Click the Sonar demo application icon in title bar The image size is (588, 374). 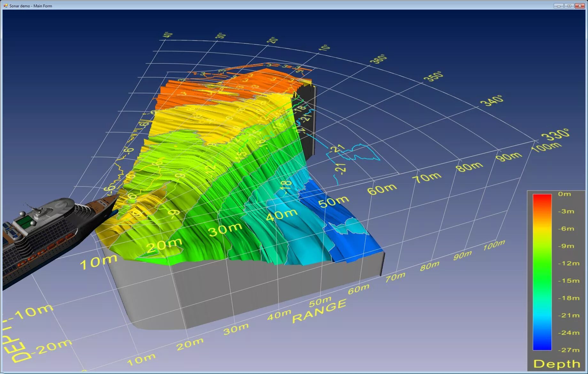(5, 6)
